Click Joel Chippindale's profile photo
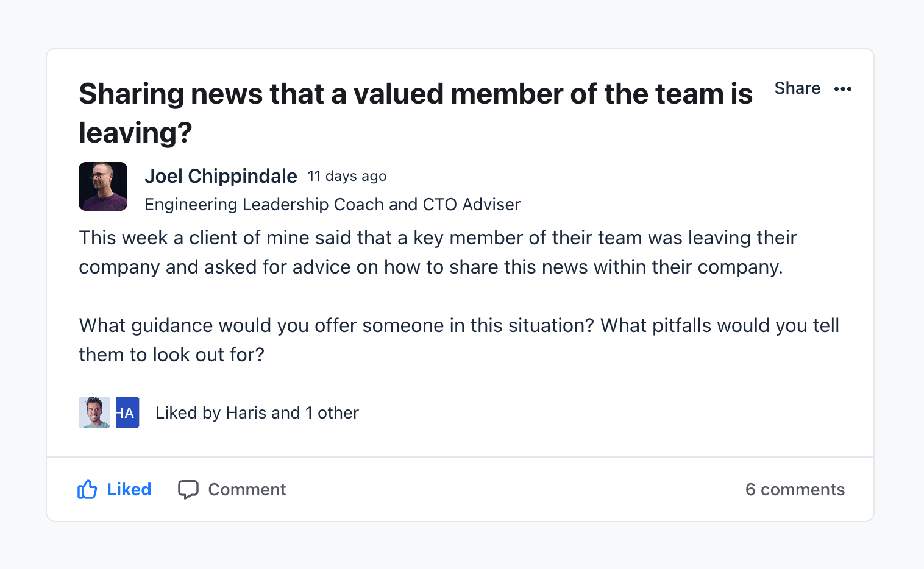This screenshot has height=569, width=924. point(102,186)
